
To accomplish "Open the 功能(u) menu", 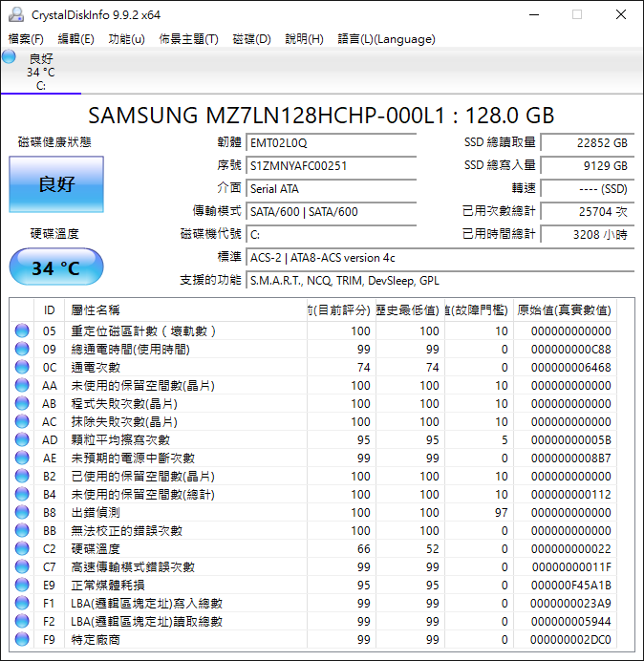I will pos(126,39).
